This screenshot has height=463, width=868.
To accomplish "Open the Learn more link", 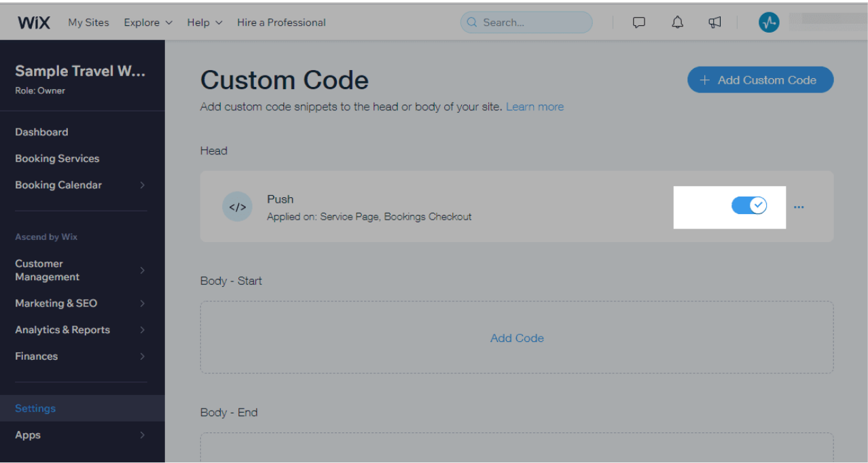I will coord(535,107).
